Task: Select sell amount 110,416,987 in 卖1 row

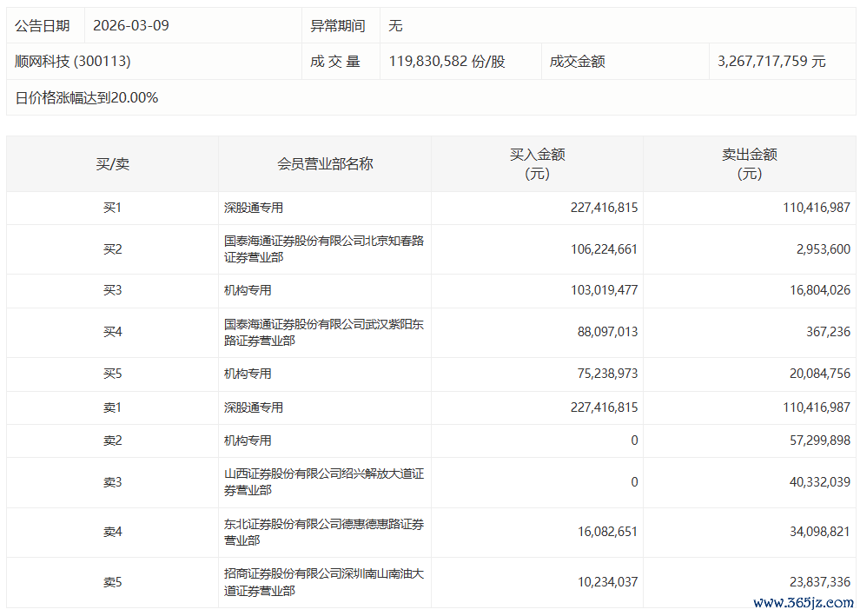Action: pos(816,407)
